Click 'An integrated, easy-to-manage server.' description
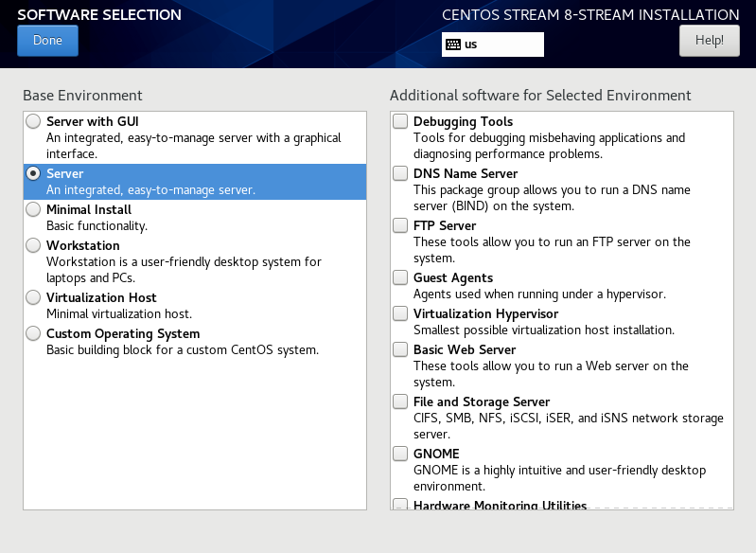756x553 pixels. point(150,190)
